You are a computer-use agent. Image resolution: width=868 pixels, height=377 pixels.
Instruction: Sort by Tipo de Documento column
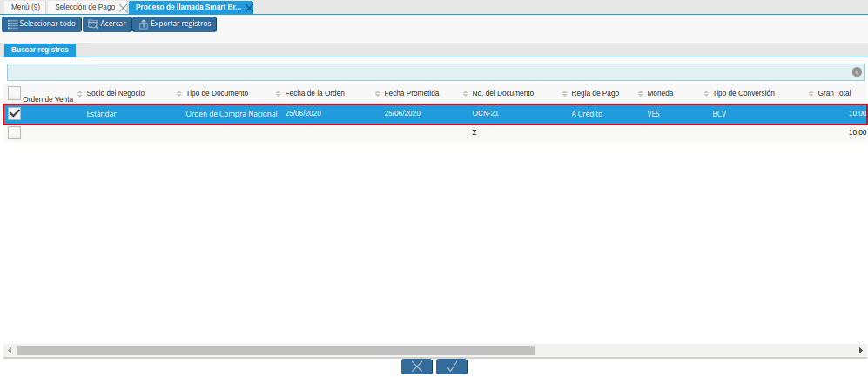click(x=217, y=93)
